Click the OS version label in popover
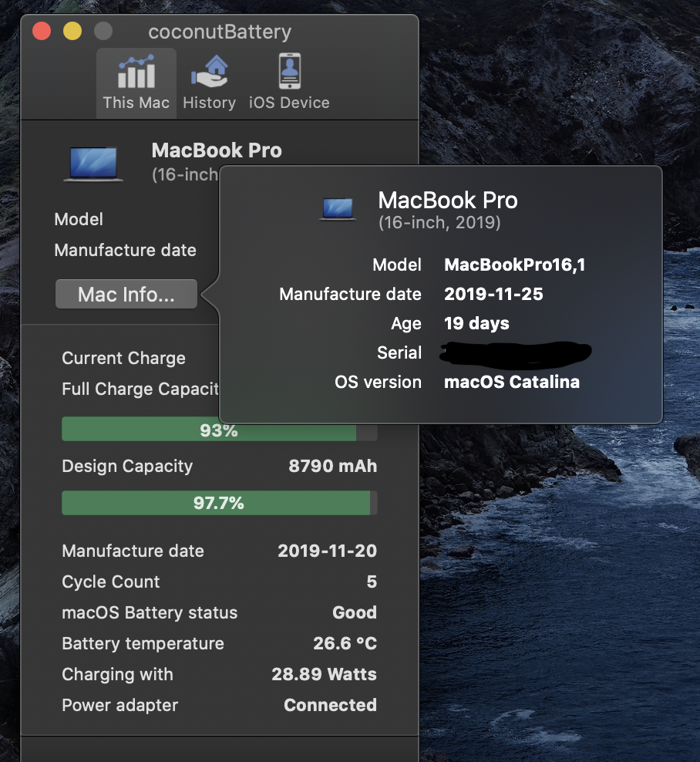The height and width of the screenshot is (762, 700). tap(378, 382)
